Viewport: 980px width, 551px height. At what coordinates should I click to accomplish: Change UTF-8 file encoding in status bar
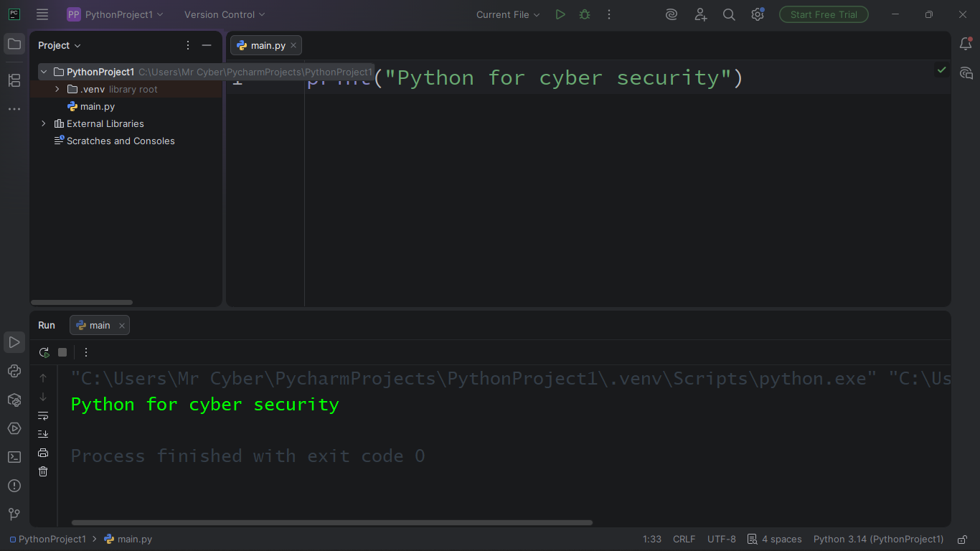(x=722, y=539)
